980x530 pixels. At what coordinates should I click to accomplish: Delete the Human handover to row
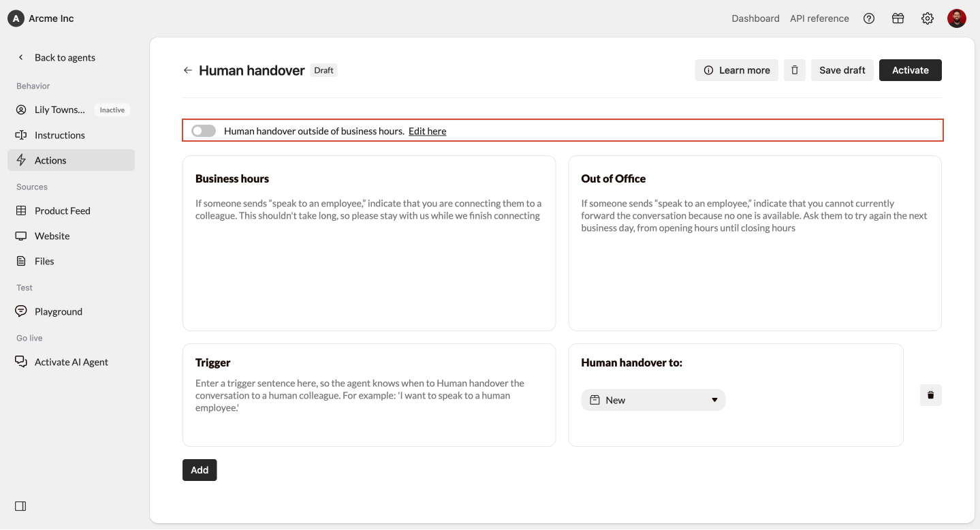coord(931,395)
